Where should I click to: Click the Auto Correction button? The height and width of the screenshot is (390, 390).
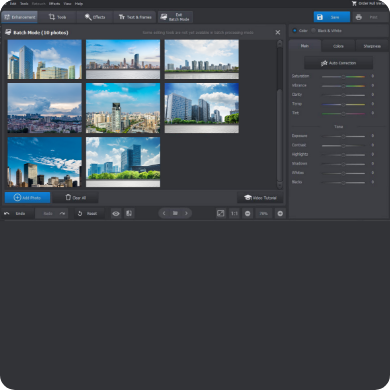tap(338, 63)
